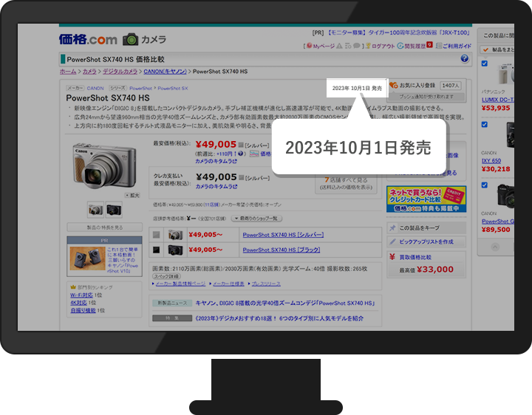Go to ホーム in the breadcrumb
The height and width of the screenshot is (415, 532).
point(68,72)
